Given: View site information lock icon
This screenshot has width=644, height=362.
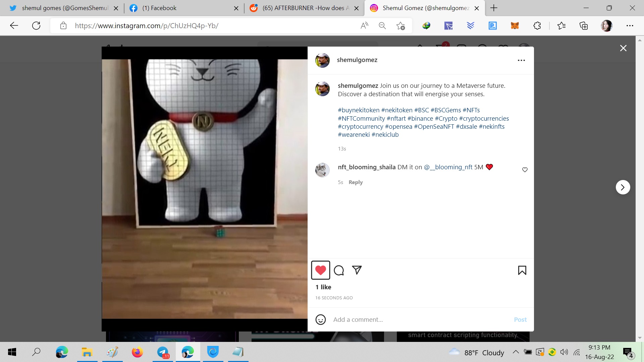Looking at the screenshot, I should coord(63,26).
